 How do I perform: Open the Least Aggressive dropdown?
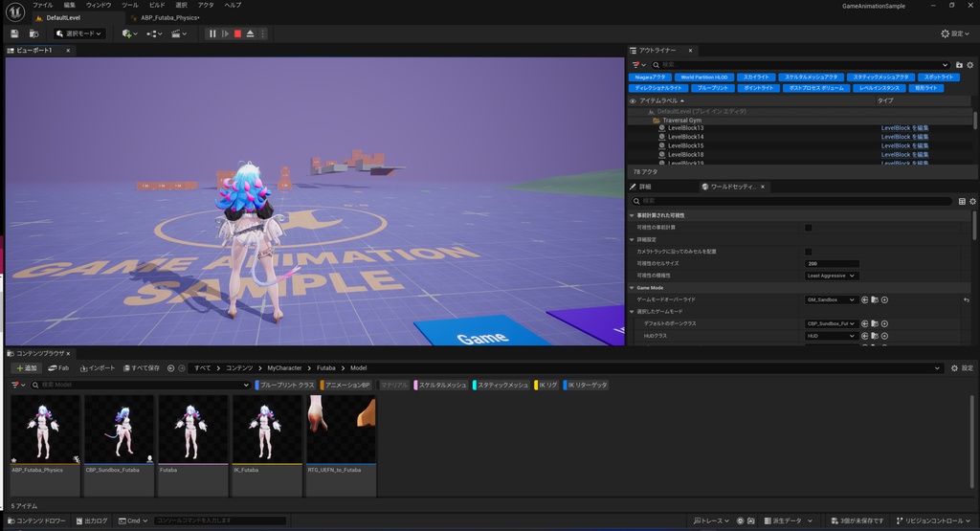(x=832, y=276)
